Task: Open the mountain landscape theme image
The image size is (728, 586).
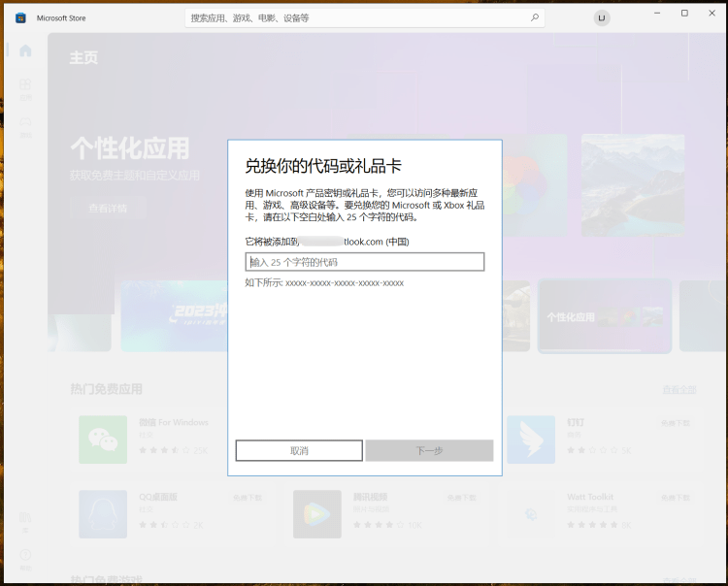Action: point(633,185)
